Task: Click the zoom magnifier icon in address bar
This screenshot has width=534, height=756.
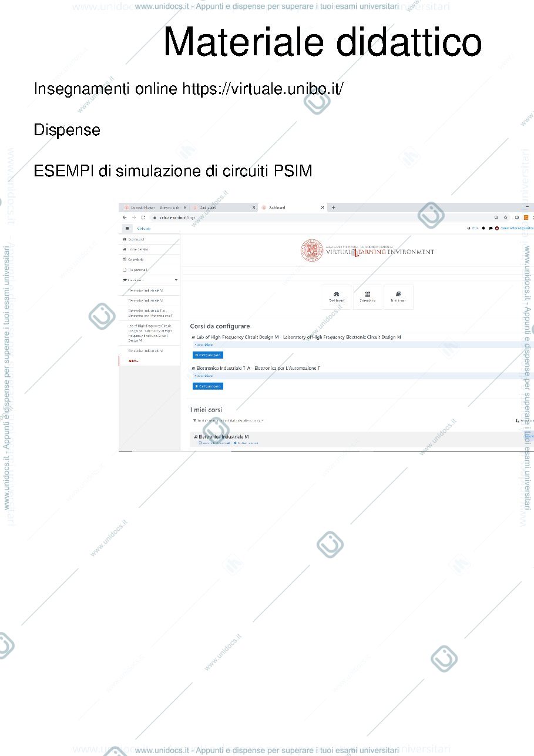Action: coord(496,217)
